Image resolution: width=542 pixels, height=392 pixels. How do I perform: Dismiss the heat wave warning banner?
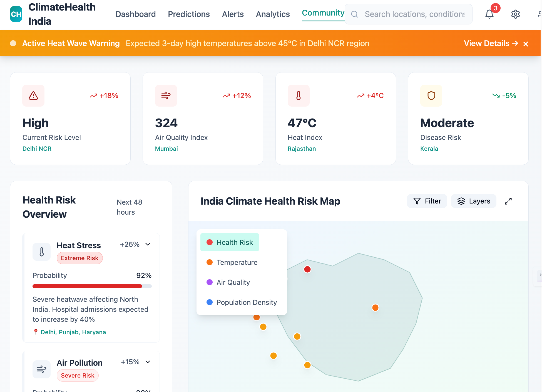(x=526, y=44)
